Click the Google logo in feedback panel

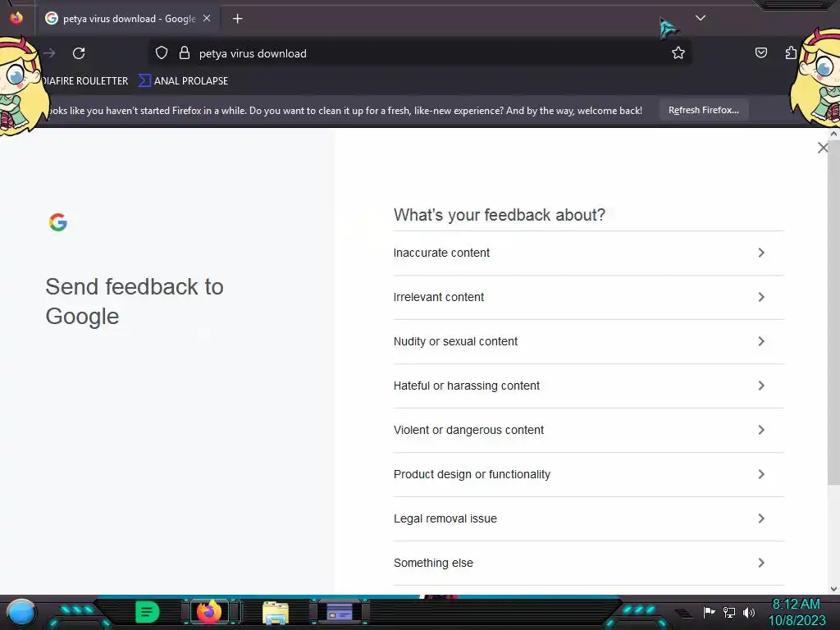58,221
